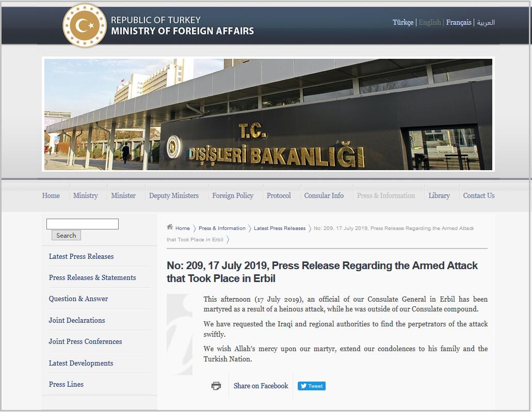Open Joint Press Conferences in sidebar
The image size is (532, 412).
tap(85, 341)
